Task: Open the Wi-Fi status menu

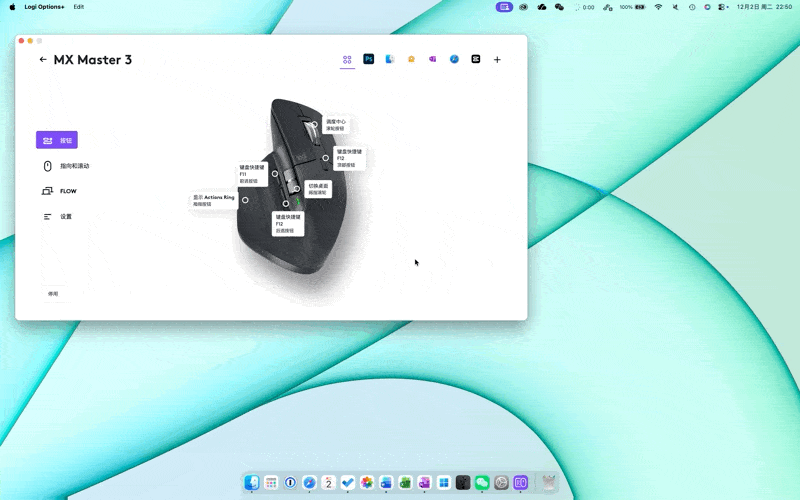Action: (x=658, y=7)
